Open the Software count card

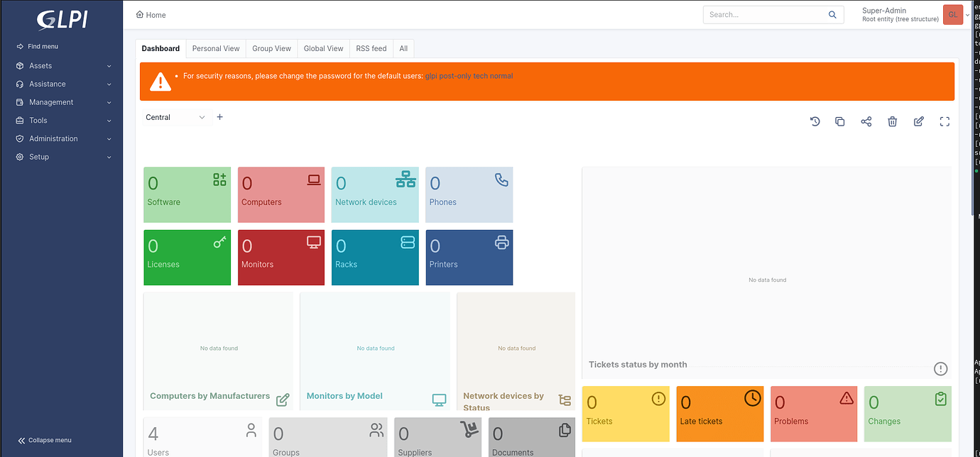pyautogui.click(x=187, y=194)
